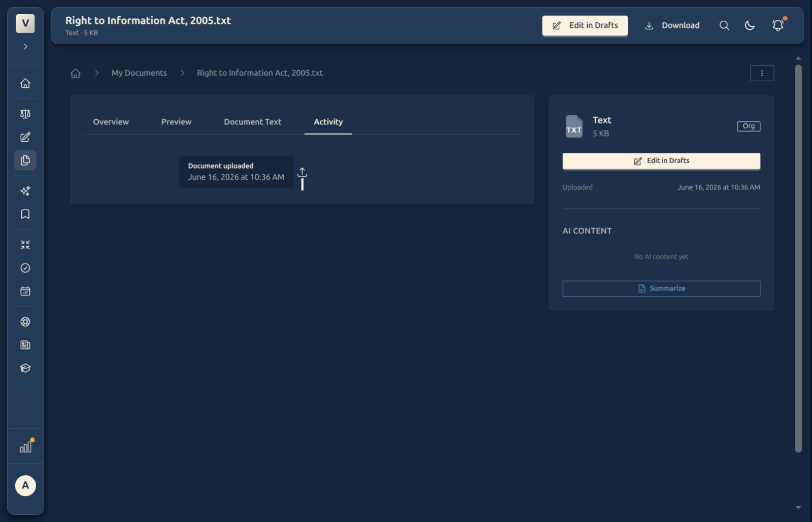The image size is (812, 522).
Task: Open the scales of justice sidebar icon
Action: (x=25, y=114)
